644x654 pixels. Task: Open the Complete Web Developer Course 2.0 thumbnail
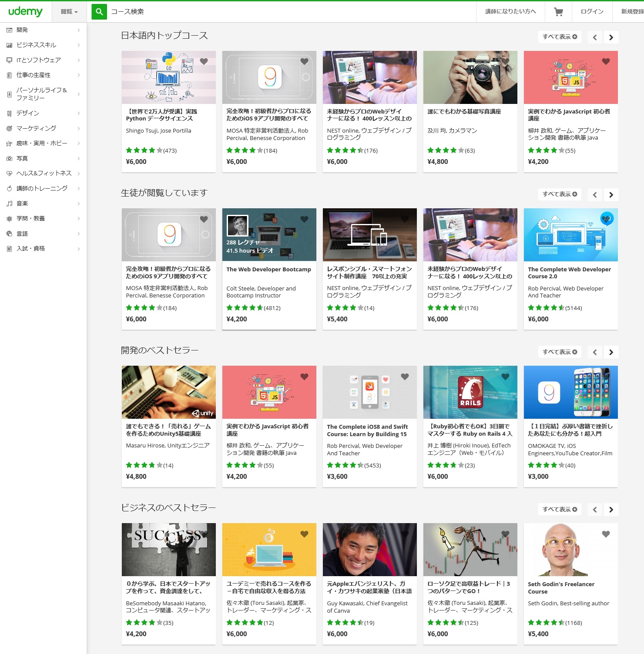click(x=571, y=235)
